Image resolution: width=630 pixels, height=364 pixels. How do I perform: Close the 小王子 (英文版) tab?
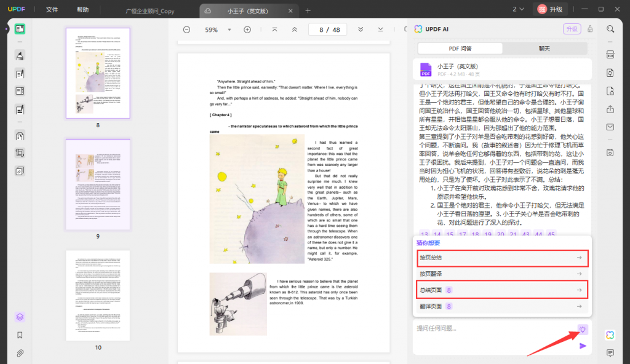(x=290, y=11)
